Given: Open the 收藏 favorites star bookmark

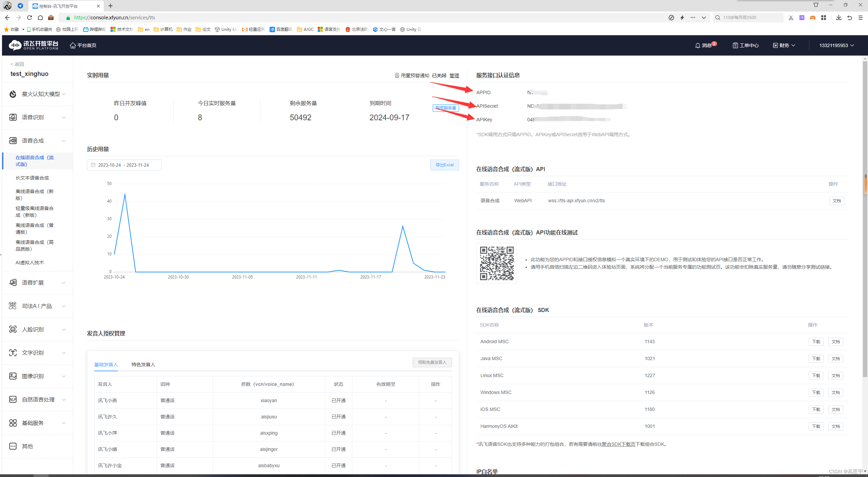Looking at the screenshot, I should (12, 29).
